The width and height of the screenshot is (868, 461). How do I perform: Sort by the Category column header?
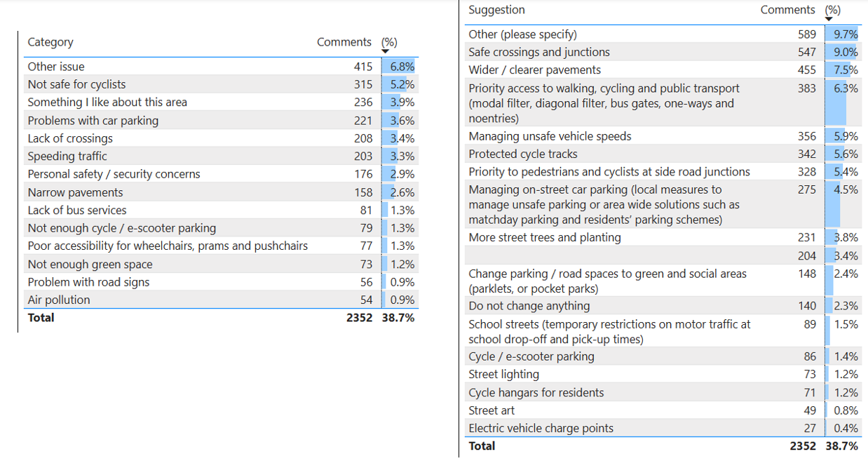50,42
